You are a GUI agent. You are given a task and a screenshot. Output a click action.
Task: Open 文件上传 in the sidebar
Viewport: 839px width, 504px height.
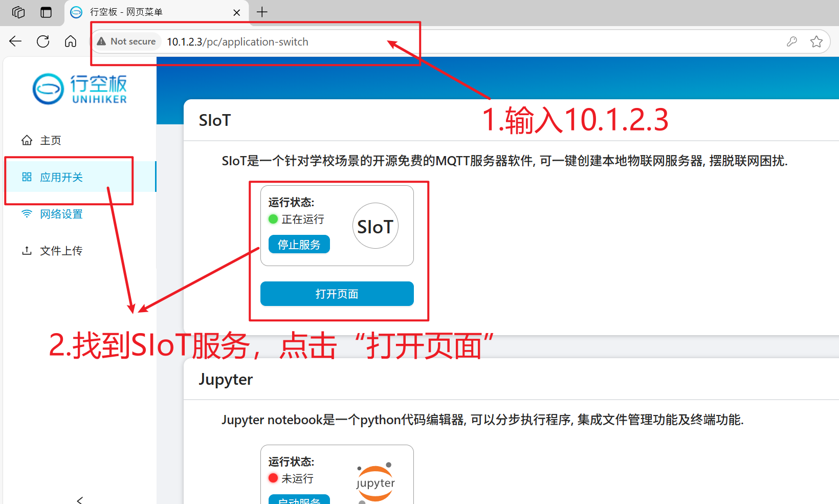[79, 251]
